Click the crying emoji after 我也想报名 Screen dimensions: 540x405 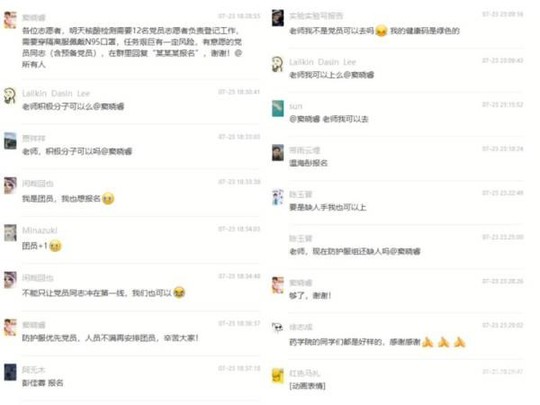coord(108,199)
